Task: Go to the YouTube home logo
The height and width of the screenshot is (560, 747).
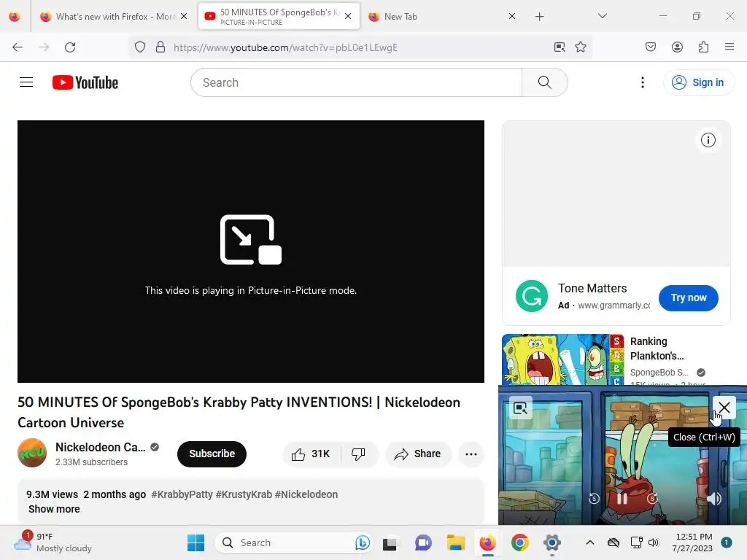Action: point(85,82)
